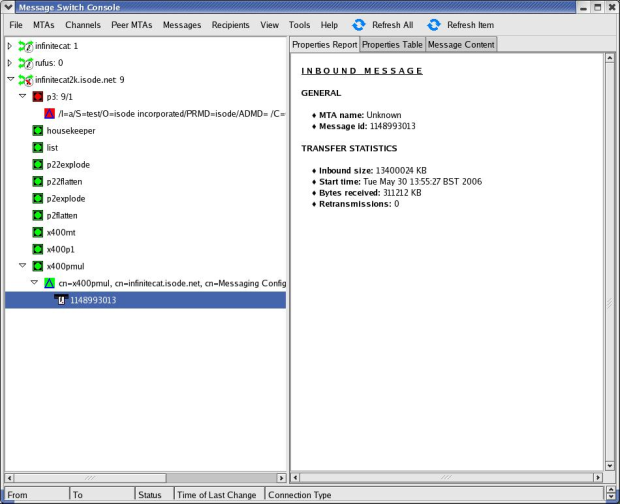Expand the rufus tree node
This screenshot has height=504, width=620.
coord(10,63)
